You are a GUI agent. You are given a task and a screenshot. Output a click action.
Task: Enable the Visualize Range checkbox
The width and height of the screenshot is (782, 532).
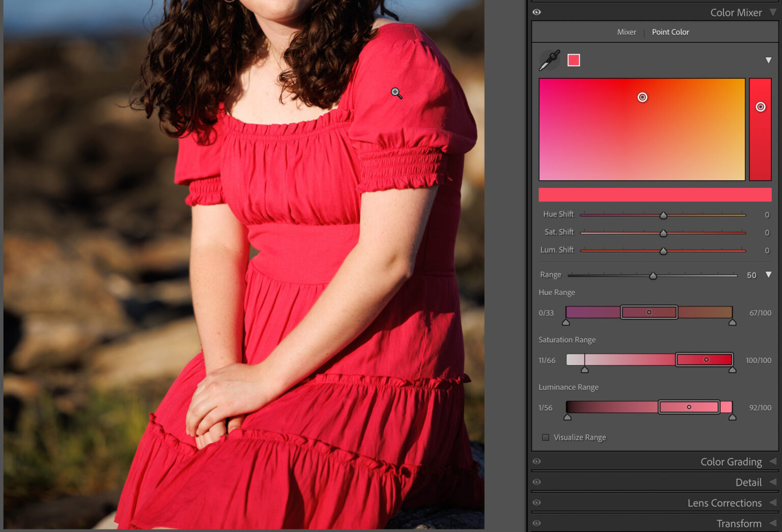(545, 437)
